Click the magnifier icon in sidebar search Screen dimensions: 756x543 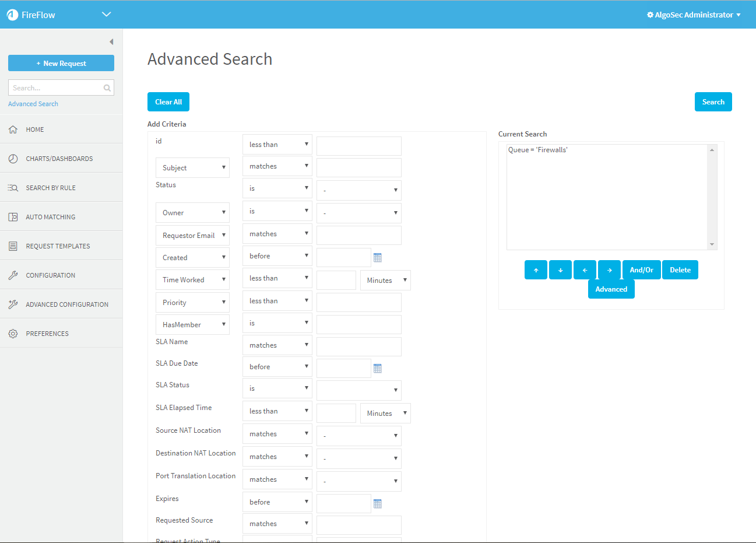[x=107, y=88]
